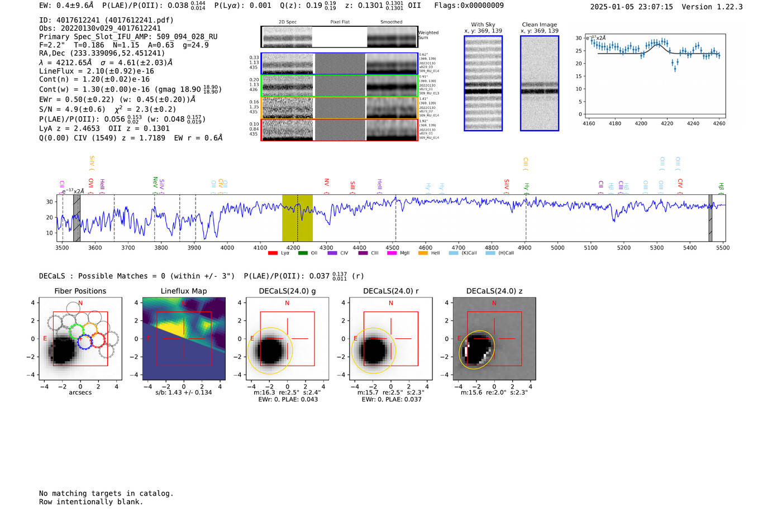Image resolution: width=782 pixels, height=532 pixels.
Task: Click the Gaussian line fit plot
Action: click(x=654, y=76)
